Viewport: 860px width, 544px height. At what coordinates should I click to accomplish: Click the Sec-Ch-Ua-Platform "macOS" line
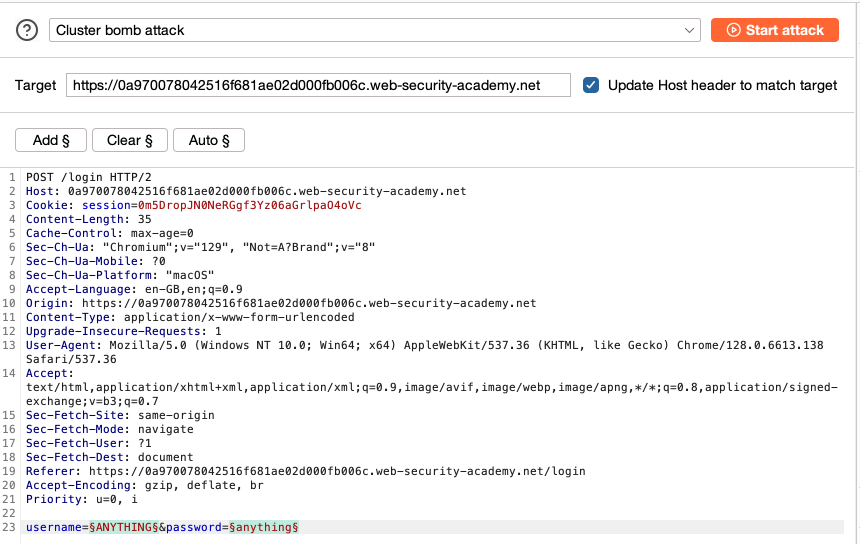[x=120, y=275]
